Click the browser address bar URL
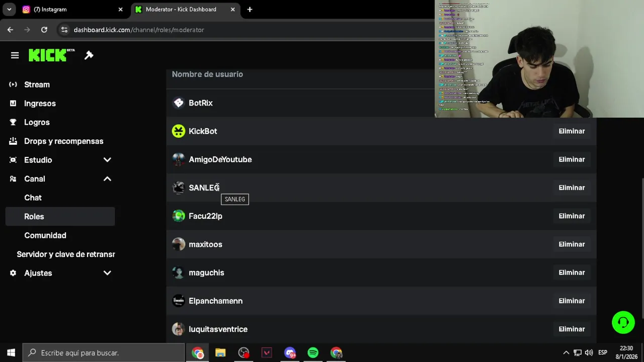Image resolution: width=644 pixels, height=362 pixels. coord(139,30)
